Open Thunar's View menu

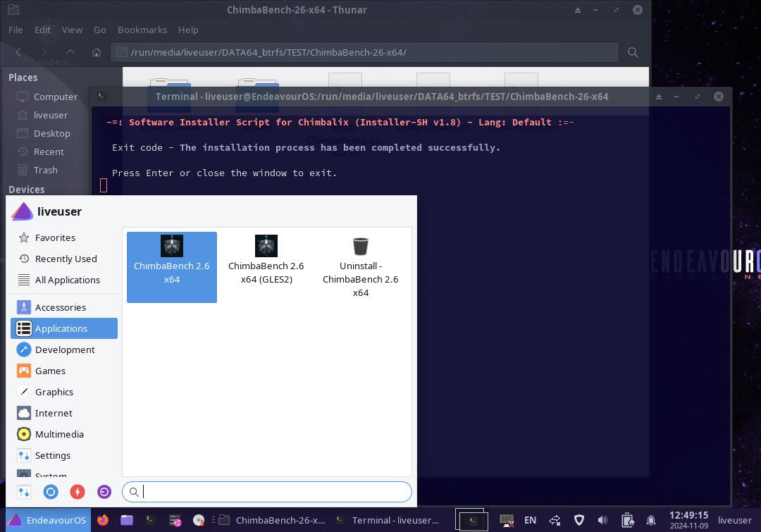[72, 30]
